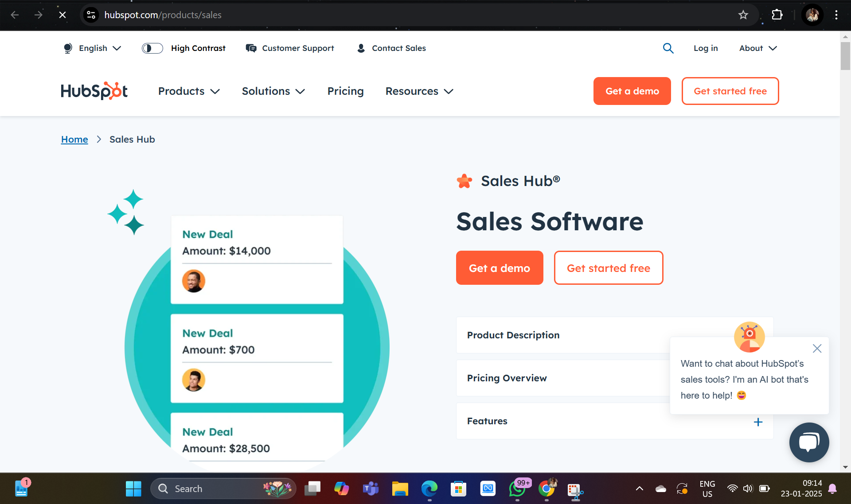
Task: Click the HubSpot logo
Action: [x=94, y=91]
